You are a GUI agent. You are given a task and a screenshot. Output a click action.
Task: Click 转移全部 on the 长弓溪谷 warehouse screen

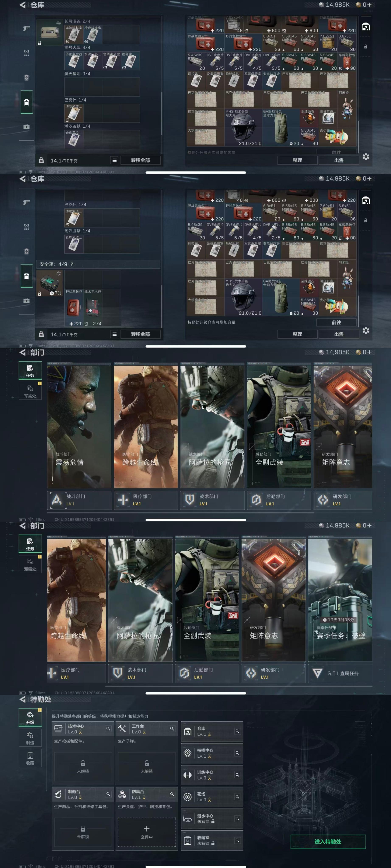(x=140, y=160)
